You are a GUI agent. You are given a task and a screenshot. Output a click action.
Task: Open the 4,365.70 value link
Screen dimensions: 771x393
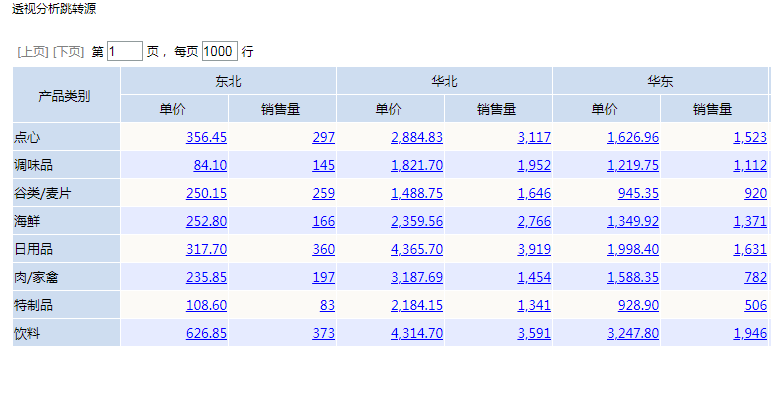pyautogui.click(x=417, y=249)
